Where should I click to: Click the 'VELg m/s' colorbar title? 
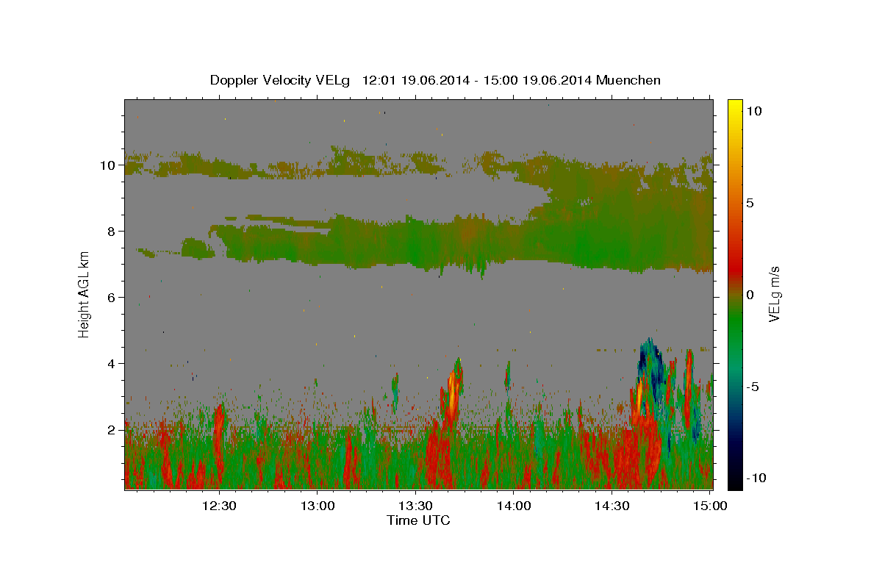tap(775, 294)
